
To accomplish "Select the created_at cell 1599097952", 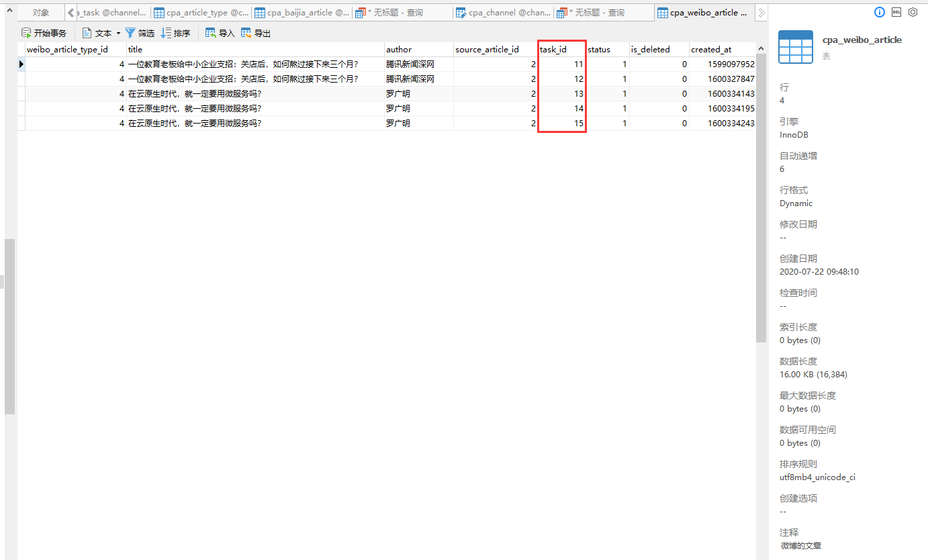I will (723, 64).
